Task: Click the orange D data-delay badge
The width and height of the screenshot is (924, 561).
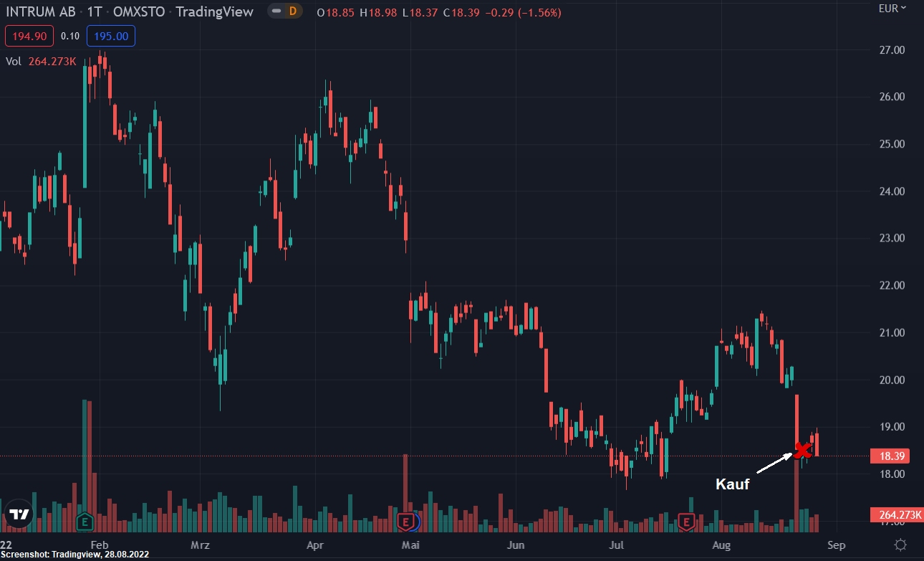Action: pyautogui.click(x=292, y=11)
